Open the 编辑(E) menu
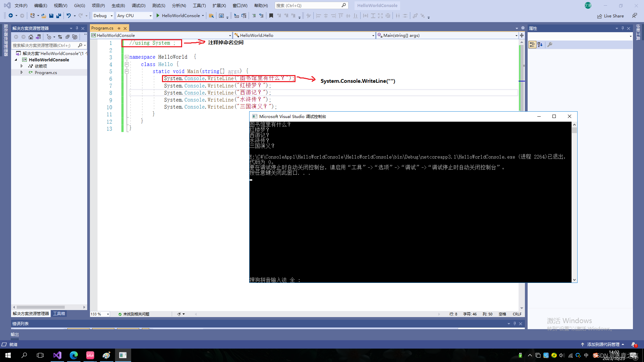 click(41, 5)
